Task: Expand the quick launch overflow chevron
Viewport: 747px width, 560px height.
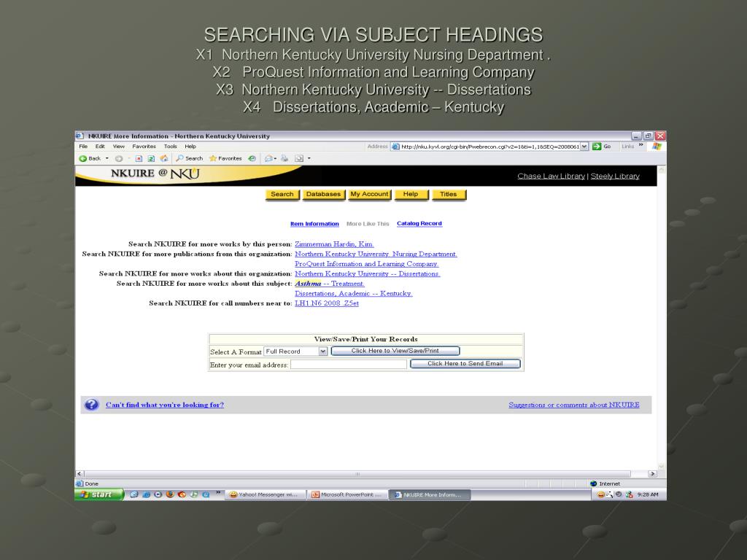Action: click(x=218, y=492)
